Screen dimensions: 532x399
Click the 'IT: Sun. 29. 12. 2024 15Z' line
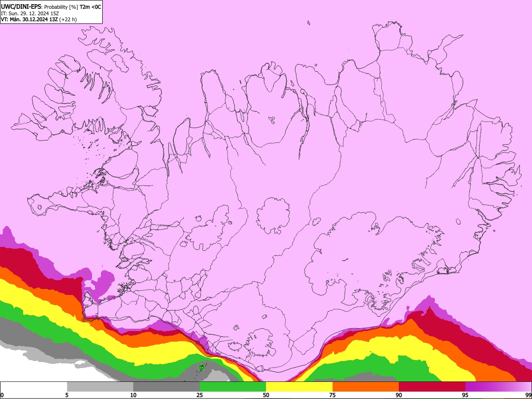click(30, 13)
